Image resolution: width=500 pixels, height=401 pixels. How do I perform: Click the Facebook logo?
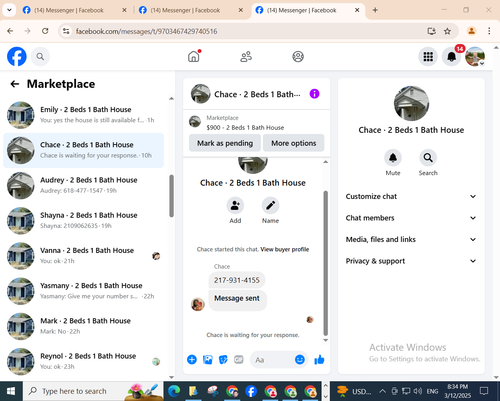click(17, 56)
